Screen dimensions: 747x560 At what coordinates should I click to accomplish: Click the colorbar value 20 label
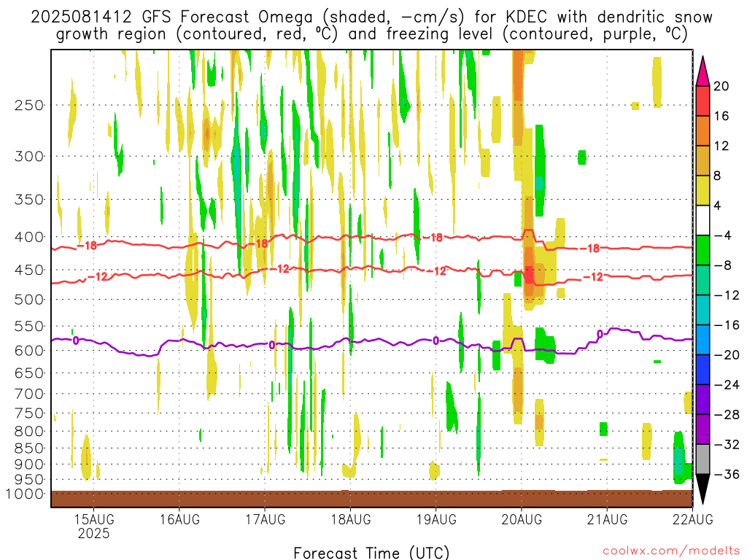[x=721, y=86]
